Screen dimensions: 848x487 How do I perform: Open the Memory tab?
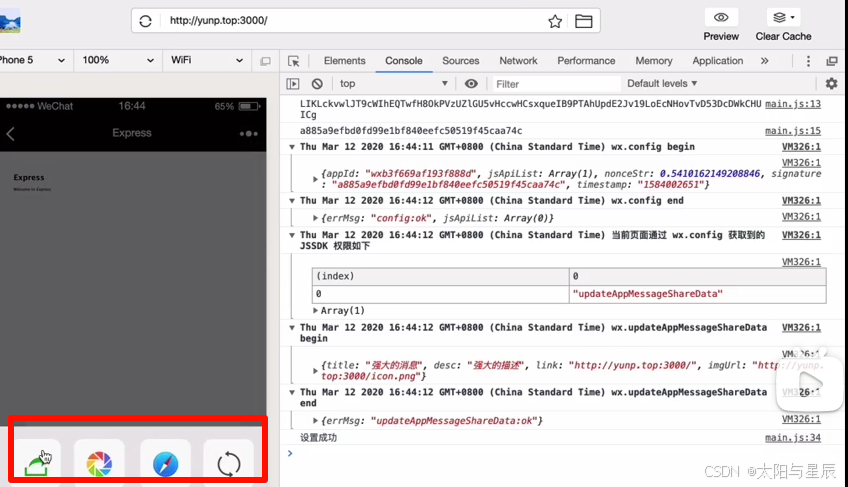[653, 61]
